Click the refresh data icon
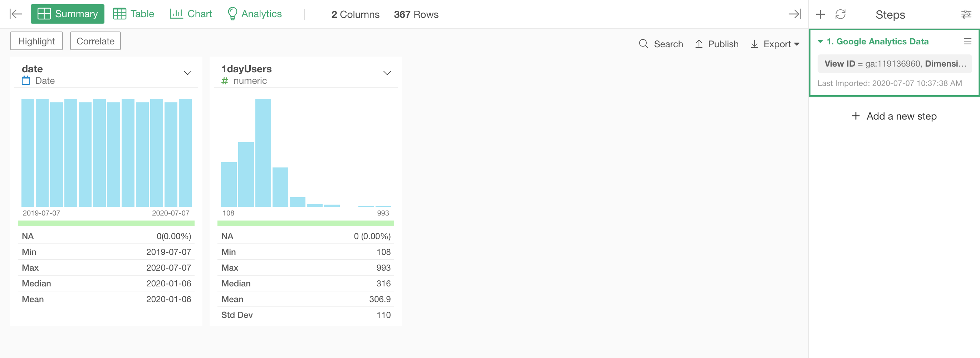This screenshot has height=358, width=980. pos(840,14)
